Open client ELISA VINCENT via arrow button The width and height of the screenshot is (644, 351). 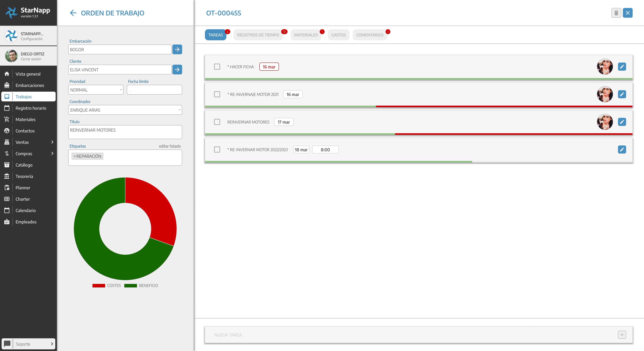pyautogui.click(x=177, y=69)
